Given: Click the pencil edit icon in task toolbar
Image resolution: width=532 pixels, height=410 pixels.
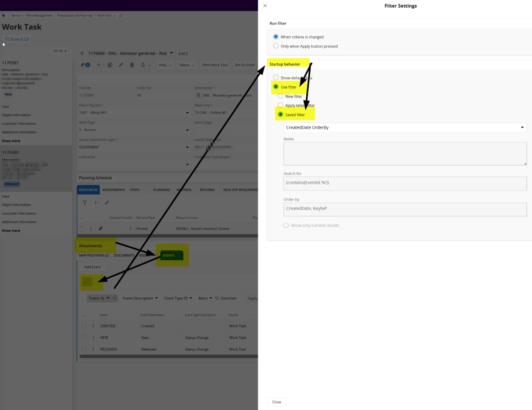Looking at the screenshot, I should coord(121,65).
